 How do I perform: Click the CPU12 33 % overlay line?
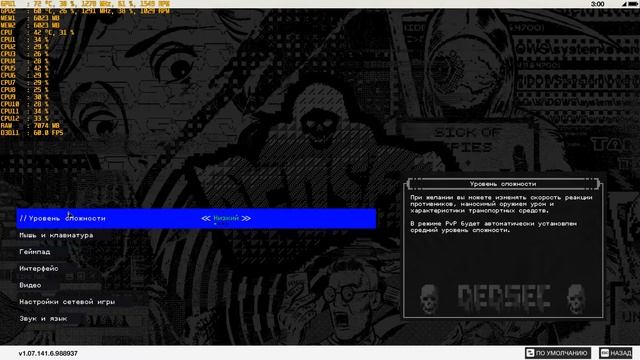click(x=24, y=119)
